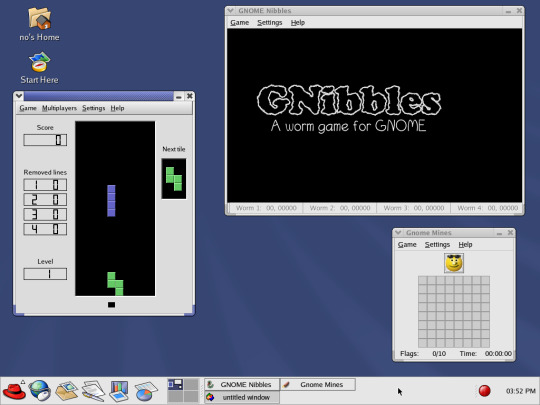Launch the spreadsheet chart panel icon
Image resolution: width=540 pixels, height=405 pixels.
click(146, 391)
